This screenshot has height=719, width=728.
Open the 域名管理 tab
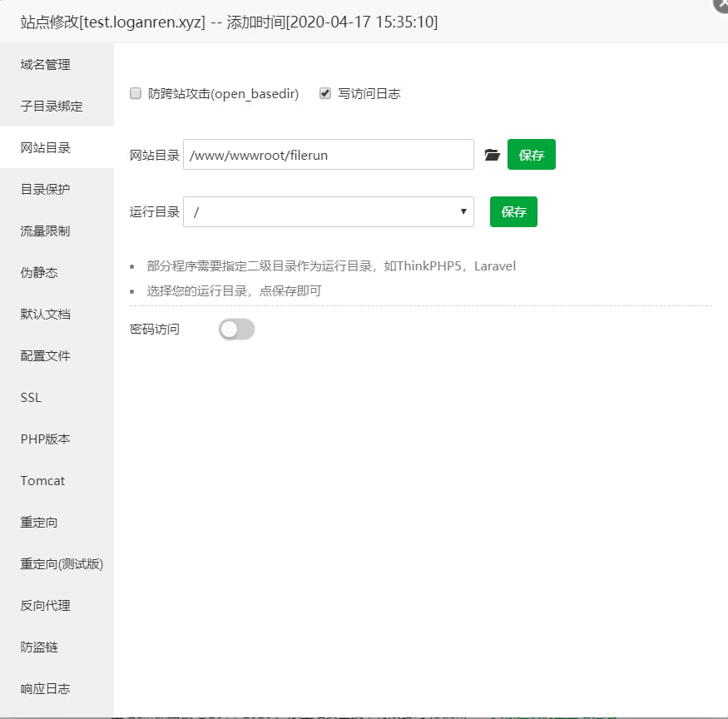57,65
